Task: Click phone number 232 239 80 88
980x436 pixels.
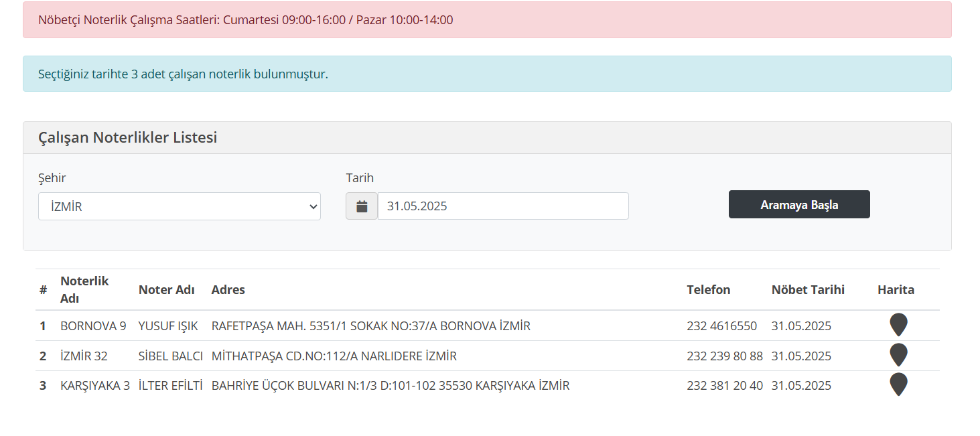Action: tap(725, 356)
